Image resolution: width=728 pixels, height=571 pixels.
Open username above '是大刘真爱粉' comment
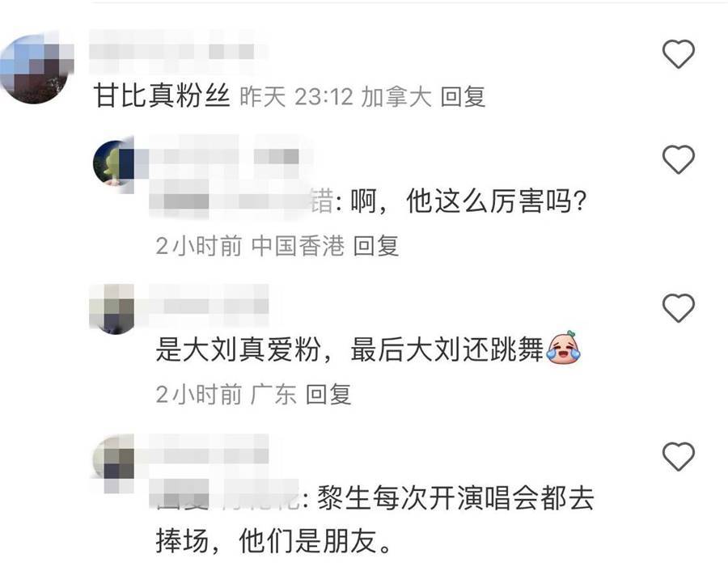(x=209, y=307)
